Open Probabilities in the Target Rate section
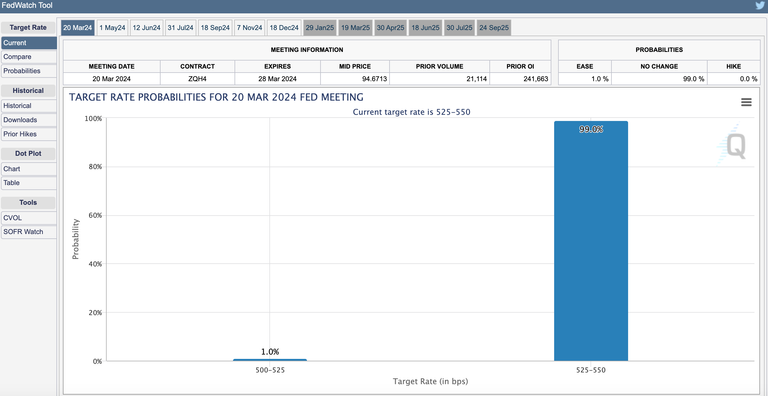 [x=28, y=71]
